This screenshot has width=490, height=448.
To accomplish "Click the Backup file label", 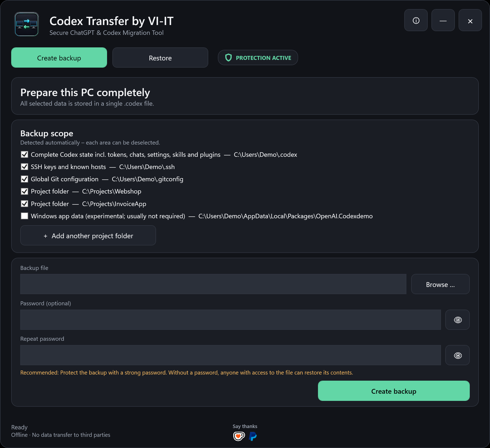I will (x=34, y=268).
